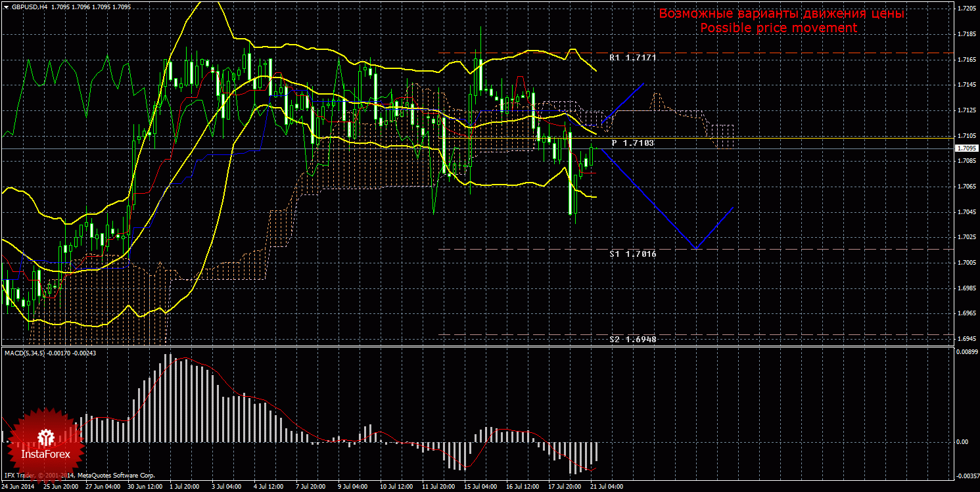Click the 1.7045 price axis label
Screen dimensions: 980x492
click(966, 212)
